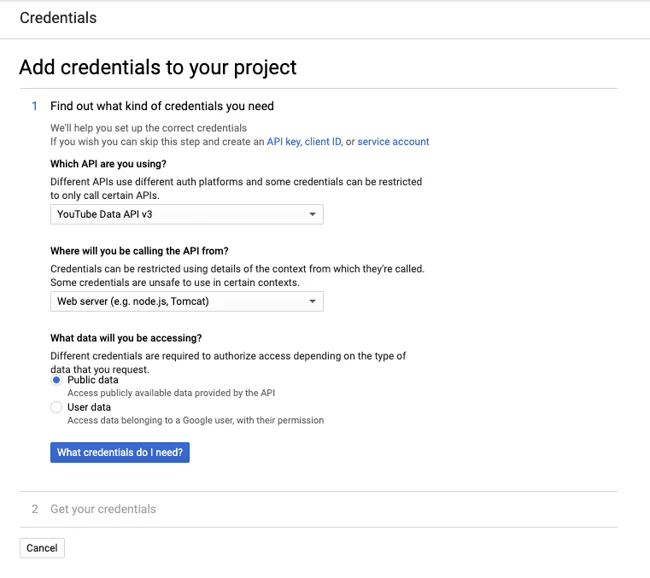Click the Credentials page title
650x578 pixels.
tap(58, 18)
